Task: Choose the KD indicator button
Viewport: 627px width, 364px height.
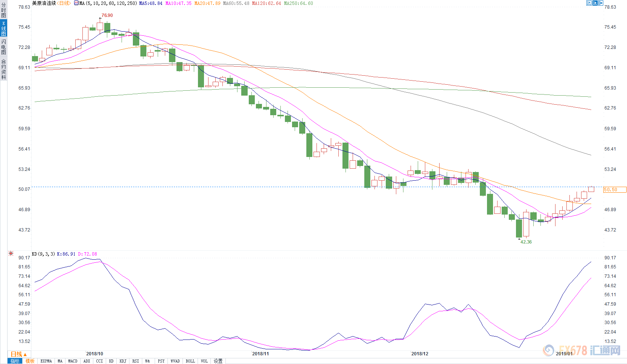Action: 111,361
